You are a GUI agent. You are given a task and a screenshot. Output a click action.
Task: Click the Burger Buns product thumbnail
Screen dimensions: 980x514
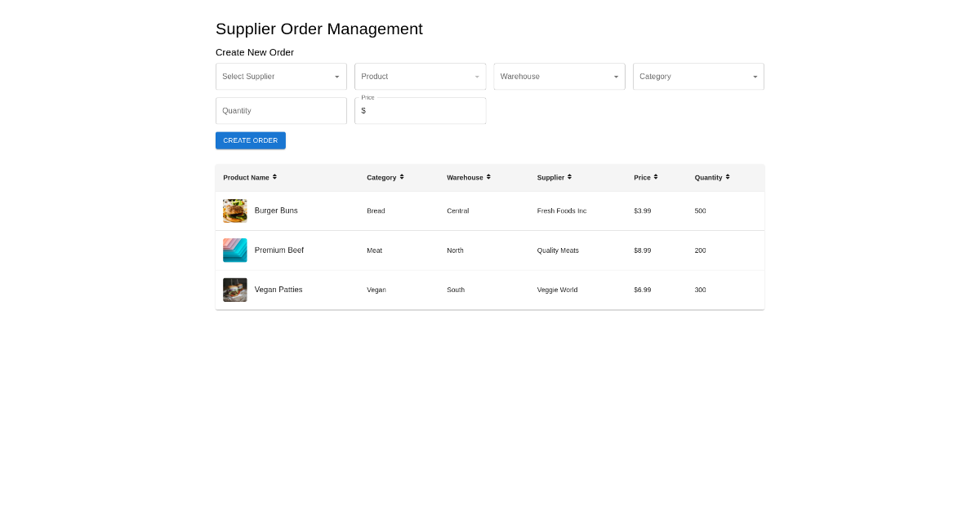click(x=235, y=210)
